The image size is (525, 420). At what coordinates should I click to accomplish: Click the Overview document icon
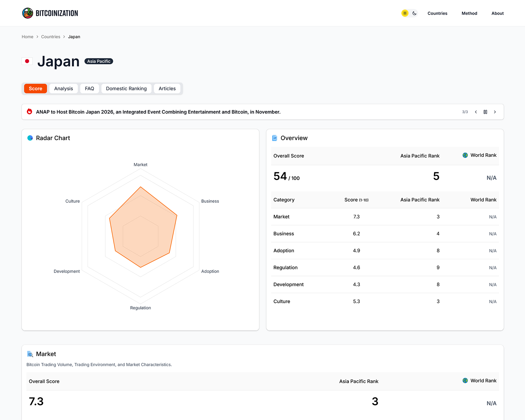275,138
